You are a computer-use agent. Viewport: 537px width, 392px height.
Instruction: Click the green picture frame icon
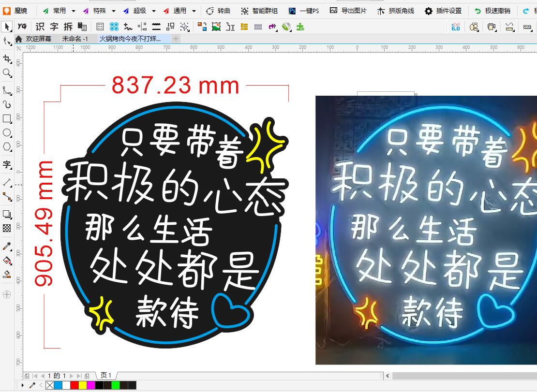pyautogui.click(x=216, y=27)
